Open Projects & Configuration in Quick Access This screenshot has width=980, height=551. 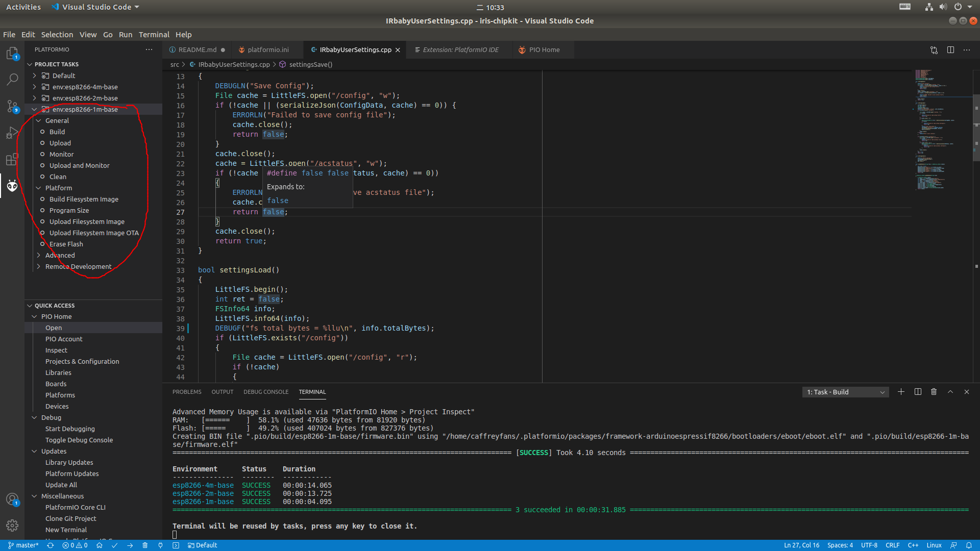pos(82,361)
